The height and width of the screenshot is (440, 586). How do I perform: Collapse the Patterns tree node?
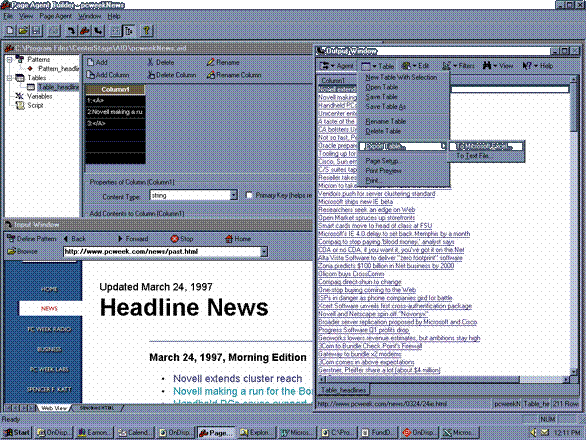click(x=9, y=59)
